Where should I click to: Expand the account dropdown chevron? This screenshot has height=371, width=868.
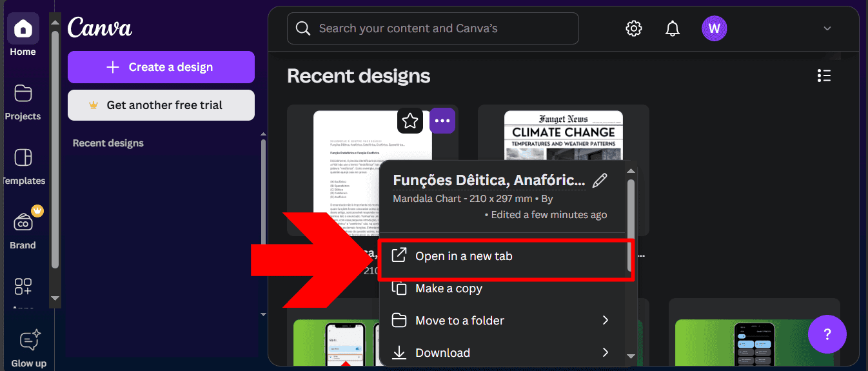click(827, 28)
